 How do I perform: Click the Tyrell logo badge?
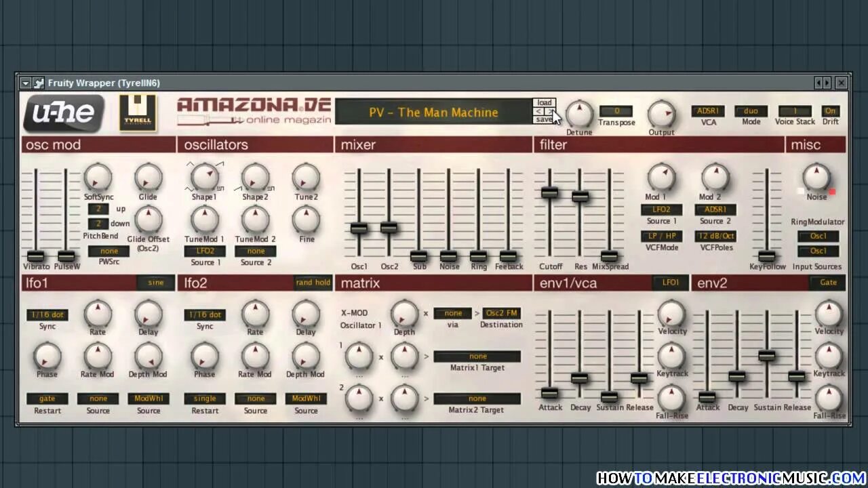[138, 113]
